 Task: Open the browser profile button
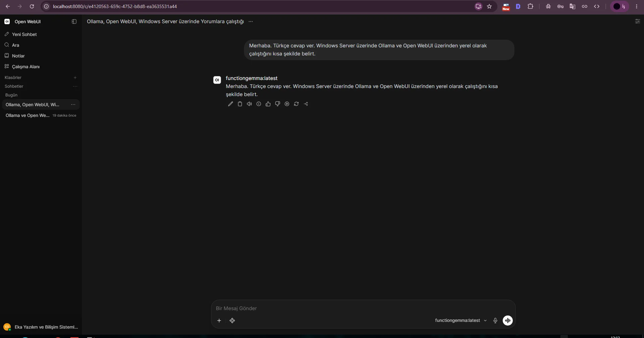(619, 6)
